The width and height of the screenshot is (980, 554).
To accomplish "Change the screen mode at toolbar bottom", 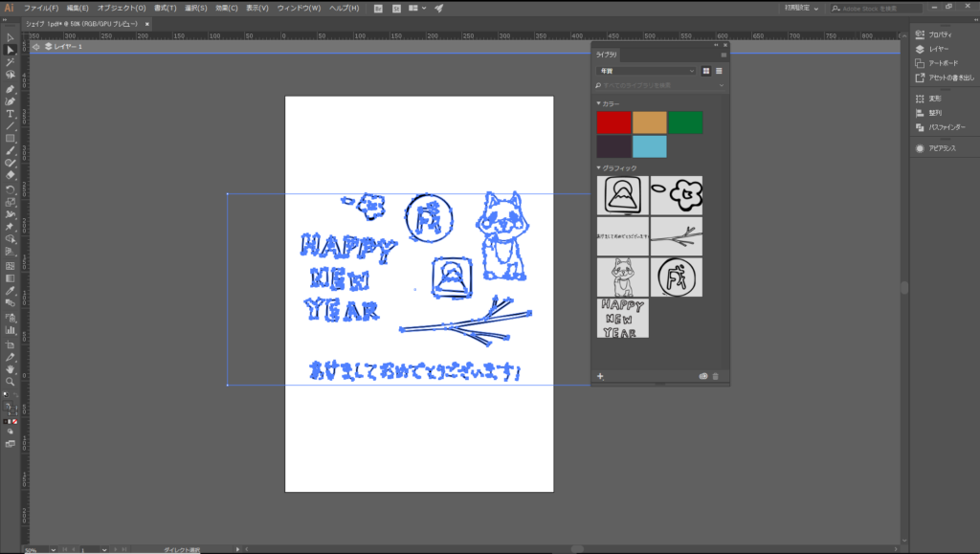I will click(10, 444).
